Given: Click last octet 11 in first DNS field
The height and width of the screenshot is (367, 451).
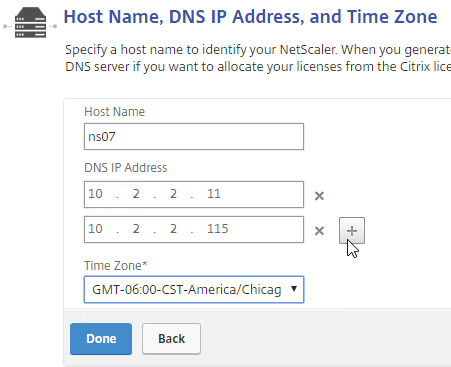Looking at the screenshot, I should pos(214,194).
